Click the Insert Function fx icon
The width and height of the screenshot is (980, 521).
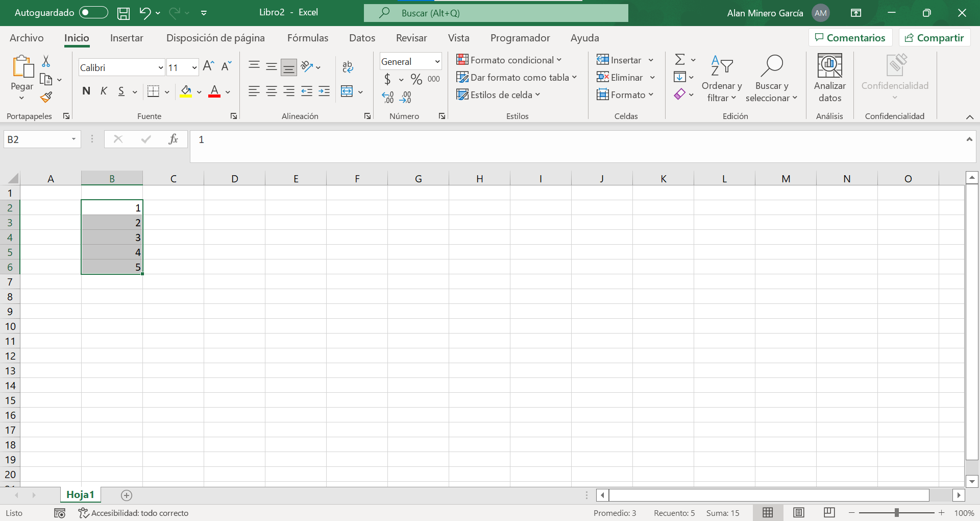173,139
